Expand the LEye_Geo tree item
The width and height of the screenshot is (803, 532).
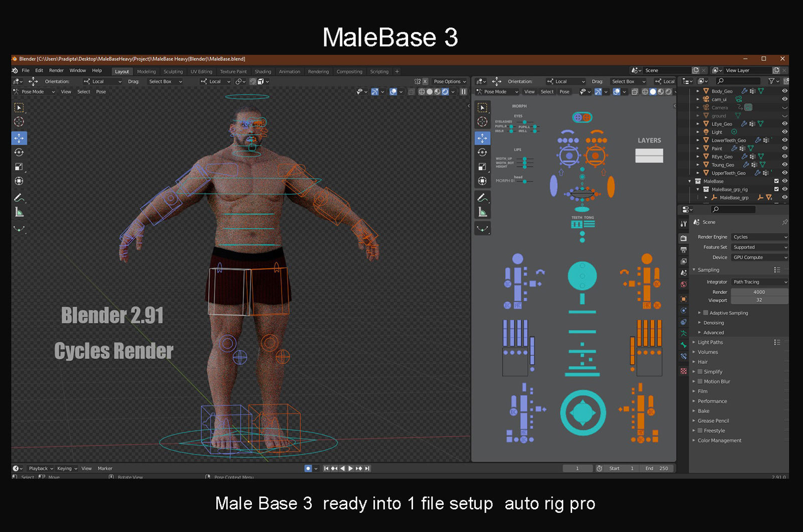[698, 123]
